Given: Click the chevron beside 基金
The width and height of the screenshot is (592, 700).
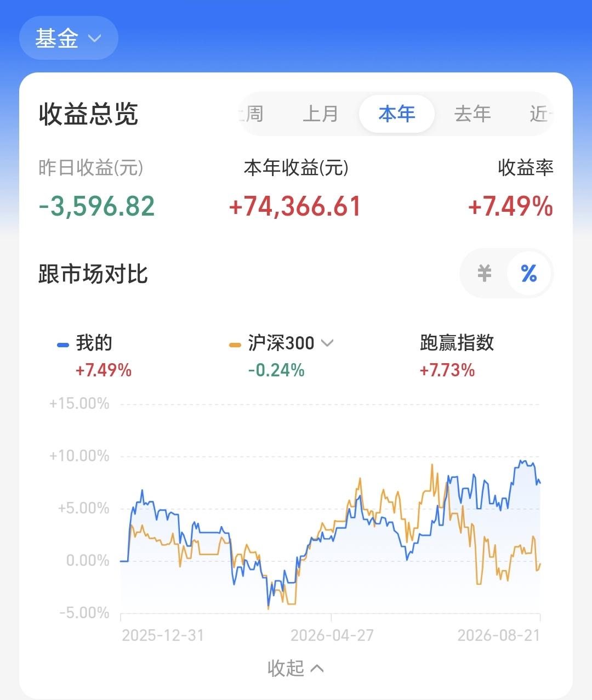Looking at the screenshot, I should [x=95, y=38].
